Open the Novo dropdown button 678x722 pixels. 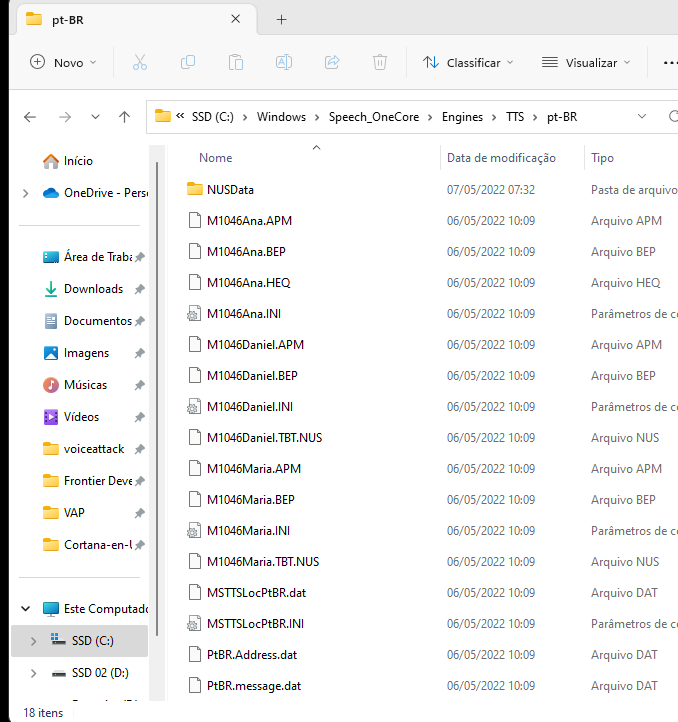pyautogui.click(x=63, y=63)
